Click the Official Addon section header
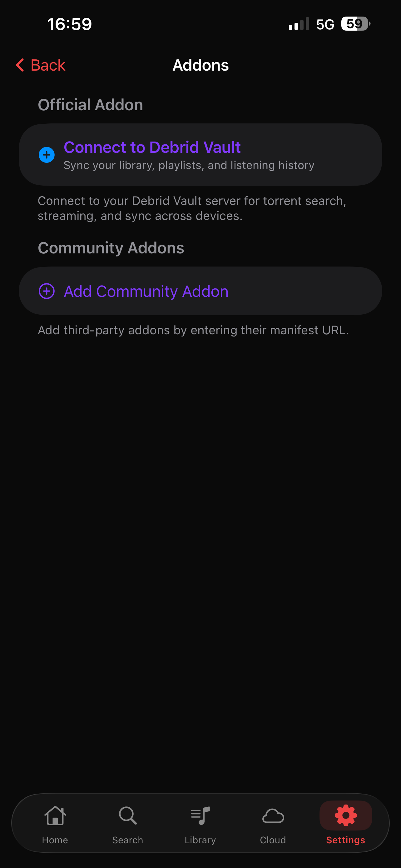This screenshot has height=868, width=401. pos(90,105)
